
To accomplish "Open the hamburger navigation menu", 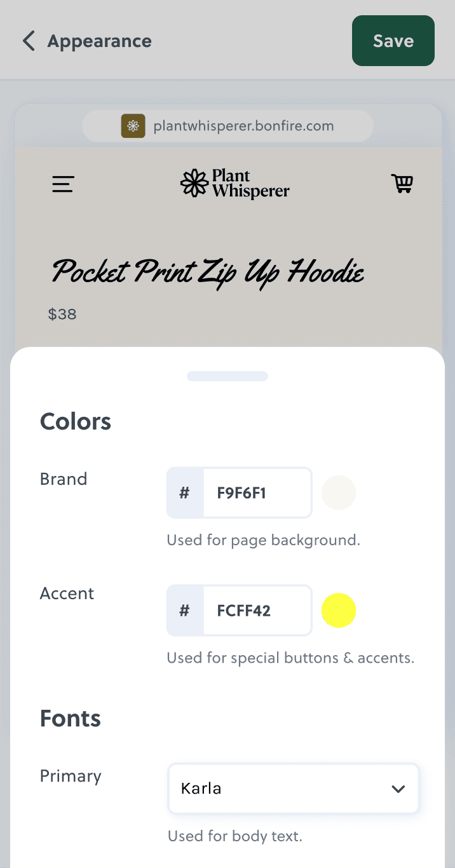I will coord(62,184).
